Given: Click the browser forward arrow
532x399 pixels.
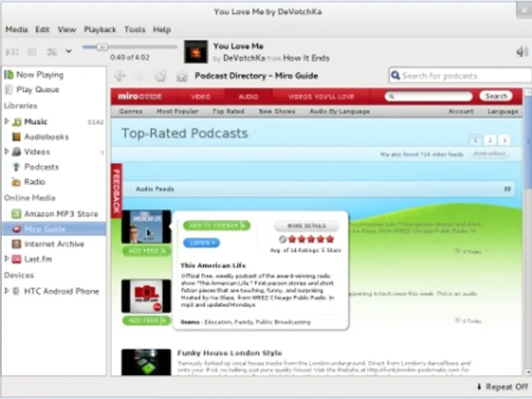Looking at the screenshot, I should point(140,76).
